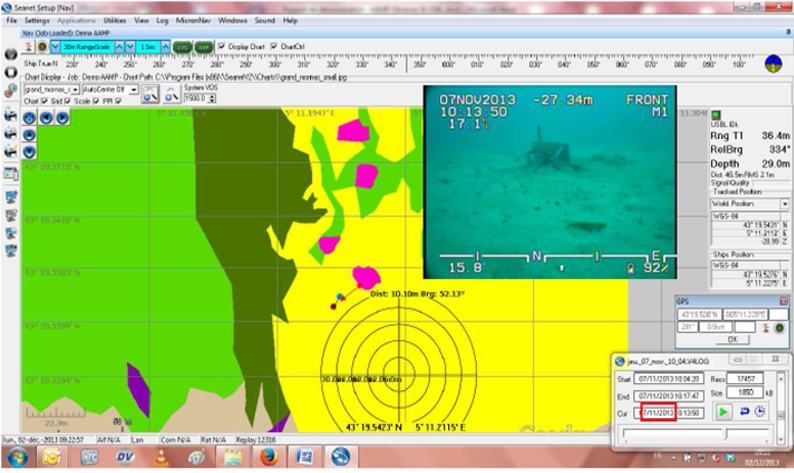Click the second green oval toolbar button
Viewport: 794px width, 473px height.
pyautogui.click(x=204, y=47)
